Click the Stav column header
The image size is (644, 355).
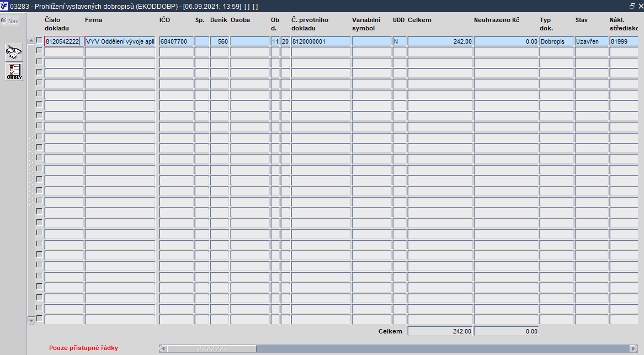tap(582, 20)
